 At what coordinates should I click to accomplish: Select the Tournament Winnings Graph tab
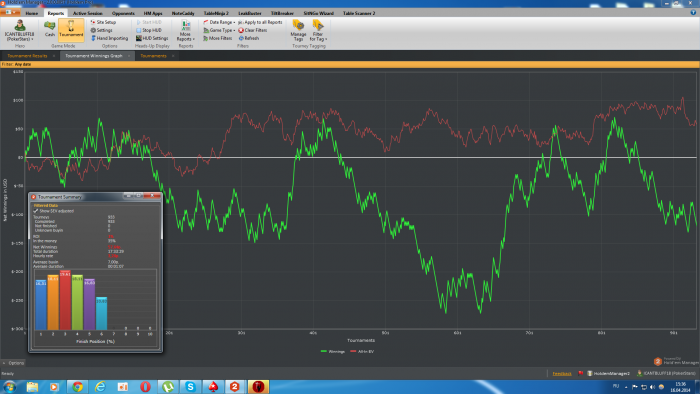click(x=94, y=56)
